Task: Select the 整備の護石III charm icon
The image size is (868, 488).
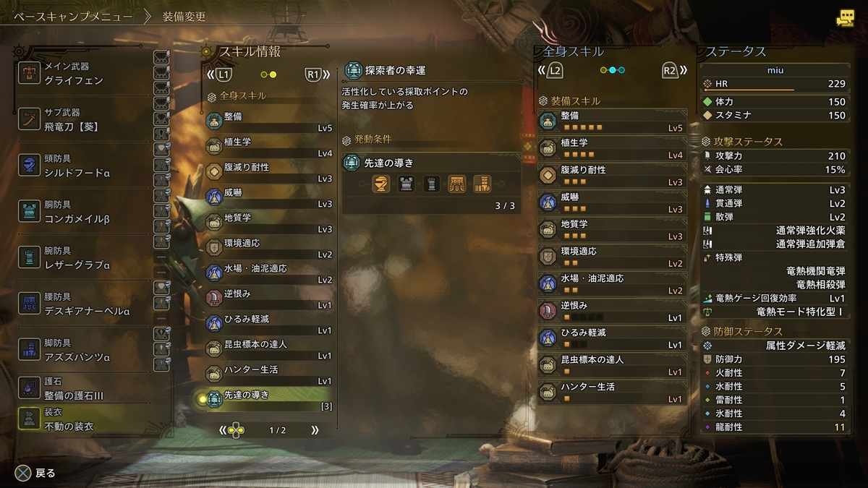Action: pos(29,387)
